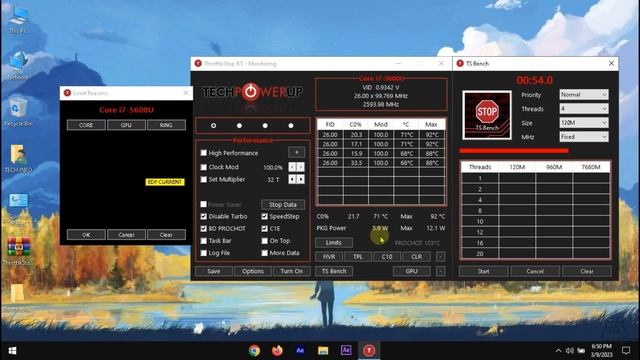Screen dimensions: 640x360
Task: Click the STOP TS Bench icon
Action: 487,115
